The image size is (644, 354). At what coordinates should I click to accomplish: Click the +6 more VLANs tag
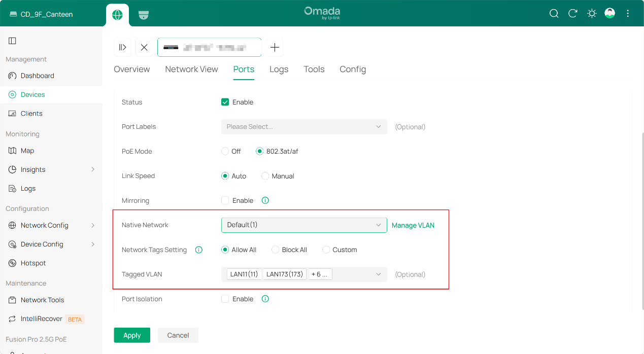pos(320,274)
